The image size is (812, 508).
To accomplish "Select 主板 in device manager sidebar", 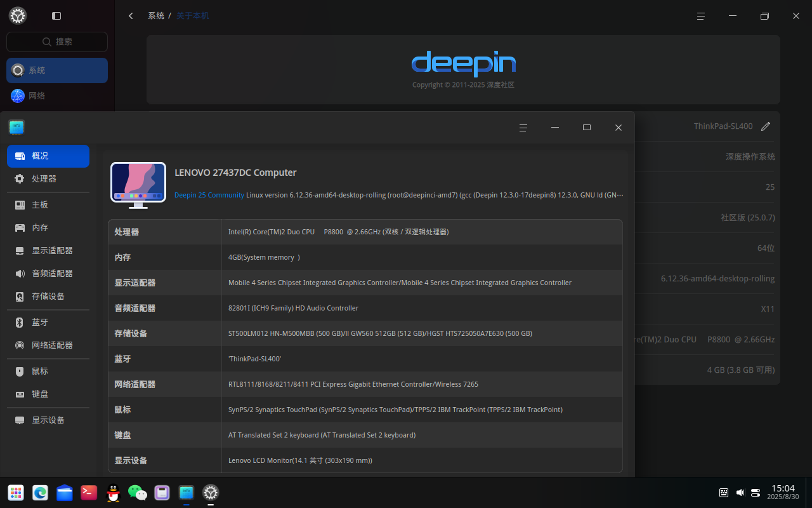I will 48,205.
